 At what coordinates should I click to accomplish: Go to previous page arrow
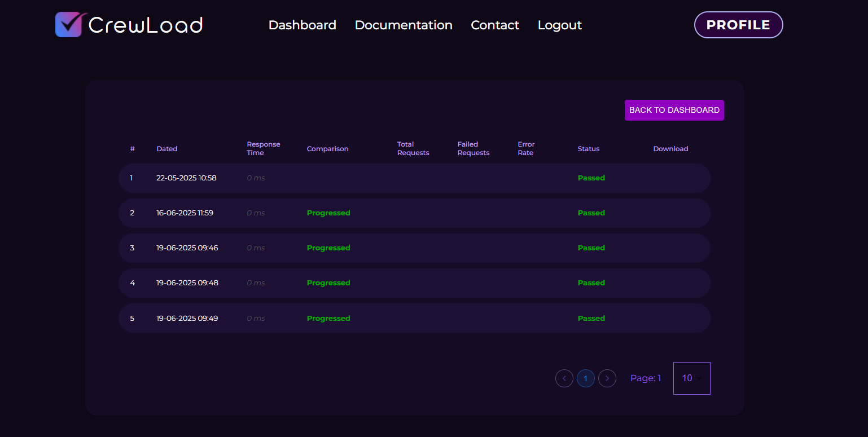[564, 378]
